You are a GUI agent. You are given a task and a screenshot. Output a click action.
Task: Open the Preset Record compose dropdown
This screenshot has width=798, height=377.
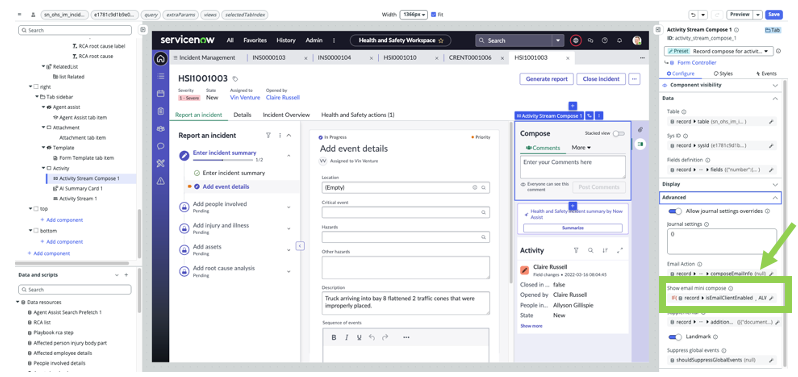pos(718,51)
